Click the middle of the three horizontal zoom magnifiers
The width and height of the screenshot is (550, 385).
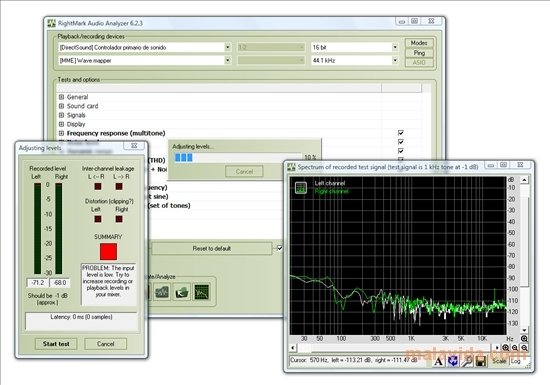[x=515, y=348]
